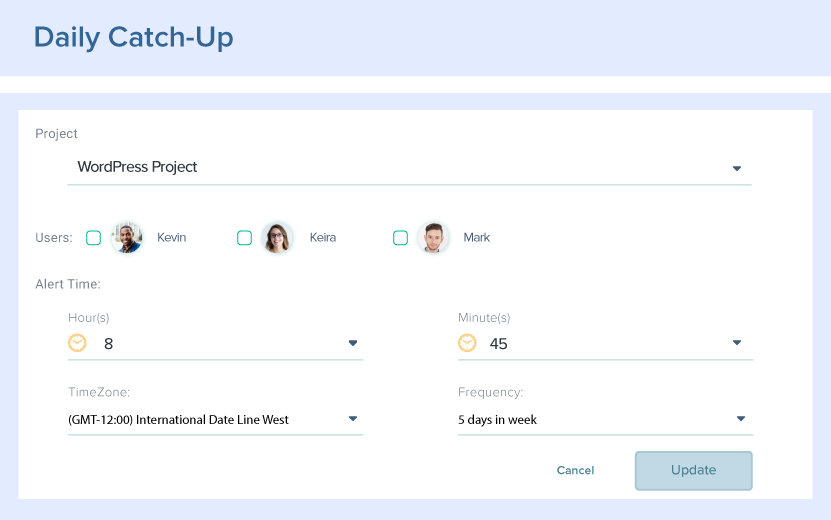Open the Minute(s) dropdown arrow
This screenshot has width=831, height=520.
737,343
